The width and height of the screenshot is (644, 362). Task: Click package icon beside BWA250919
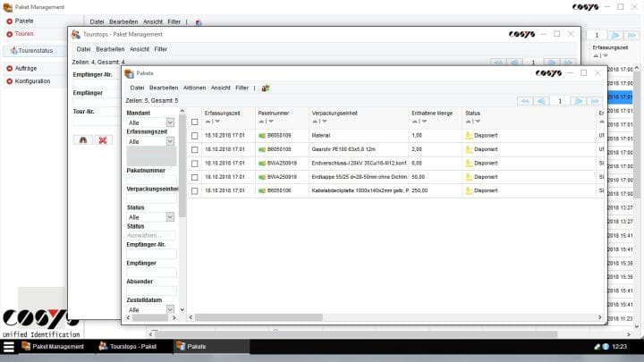(262, 164)
